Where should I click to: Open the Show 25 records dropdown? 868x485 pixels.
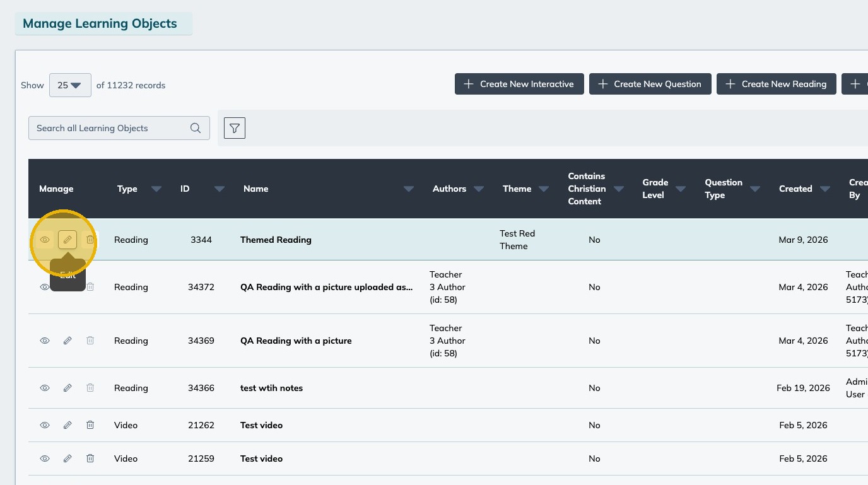coord(70,85)
